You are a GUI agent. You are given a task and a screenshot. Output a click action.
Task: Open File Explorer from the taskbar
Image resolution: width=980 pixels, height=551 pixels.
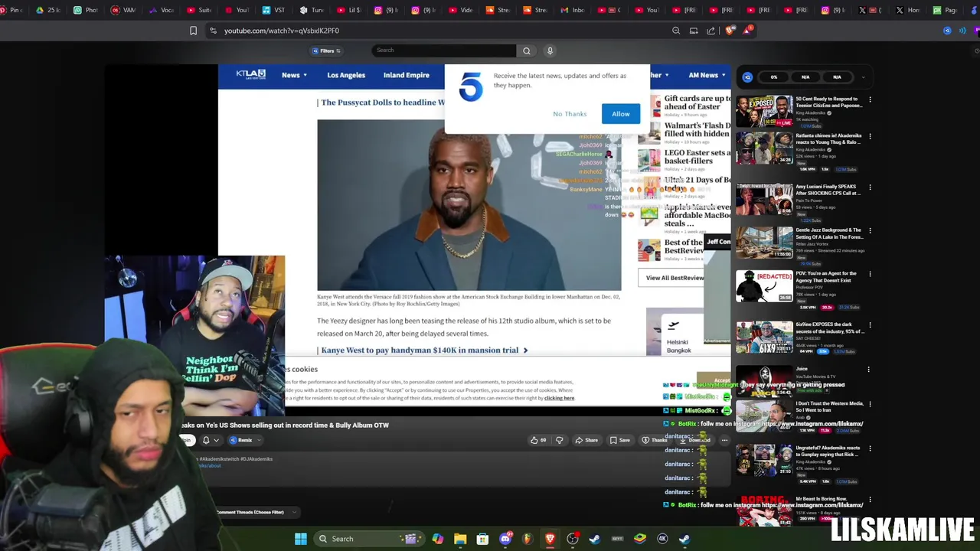(x=460, y=539)
